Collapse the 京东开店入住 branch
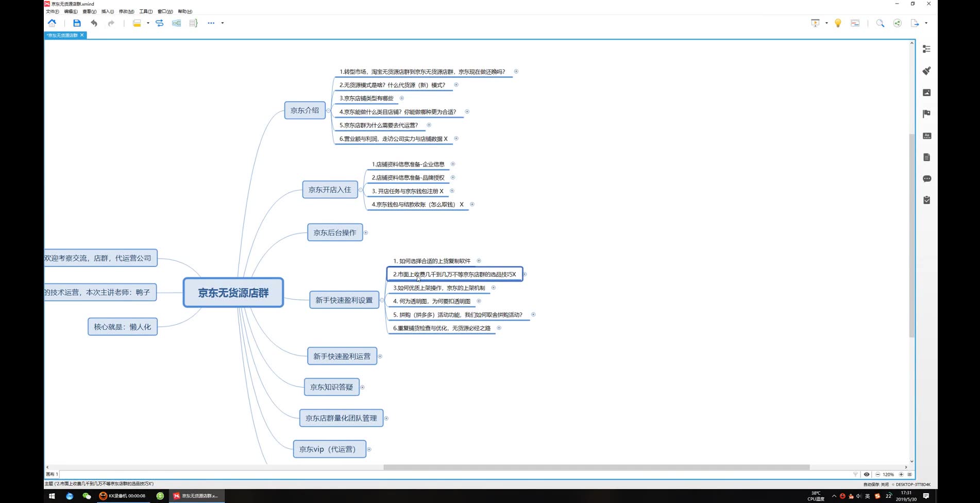 point(361,190)
